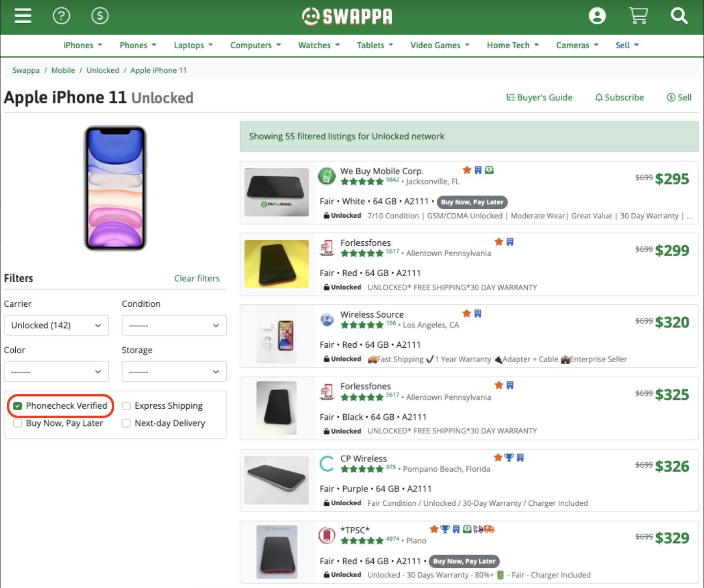Viewport: 704px width, 588px height.
Task: Open the user account icon
Action: pos(597,16)
